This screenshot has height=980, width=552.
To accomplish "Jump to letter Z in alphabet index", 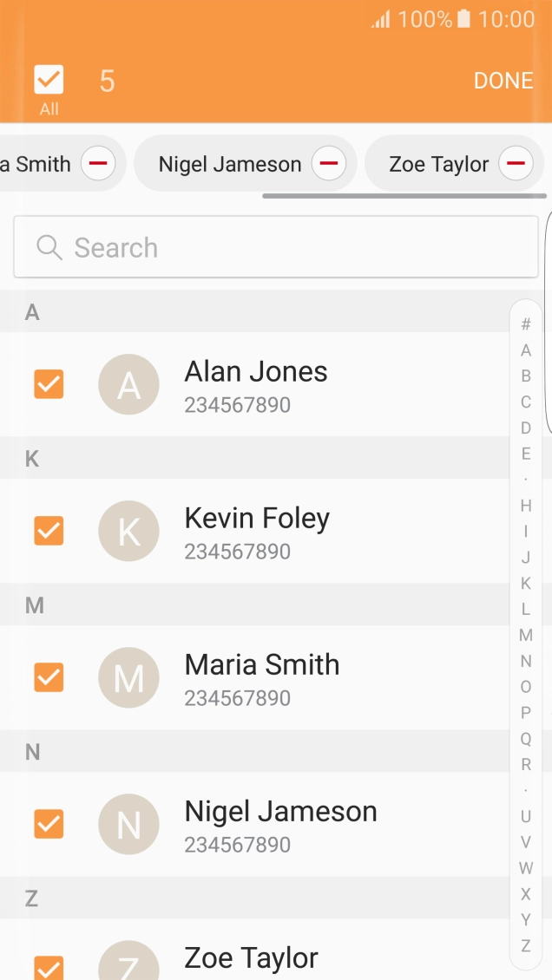I will tap(525, 945).
